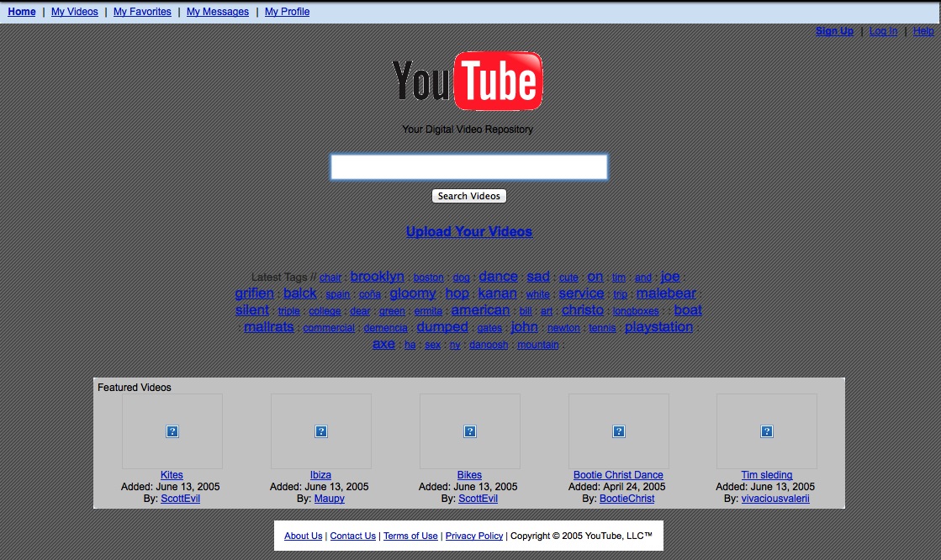Click the YouTube logo
Screen dimensions: 941x560
(468, 81)
